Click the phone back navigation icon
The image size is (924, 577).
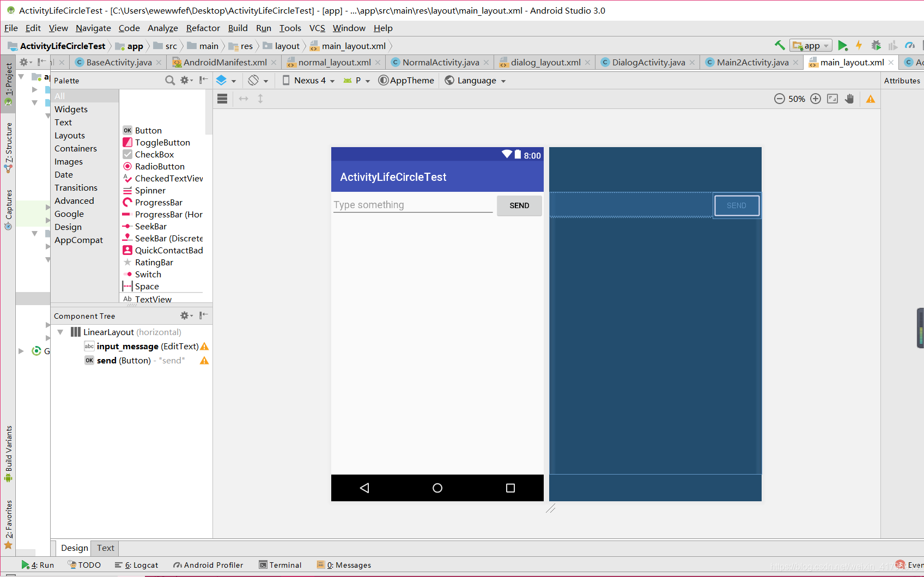click(x=364, y=488)
